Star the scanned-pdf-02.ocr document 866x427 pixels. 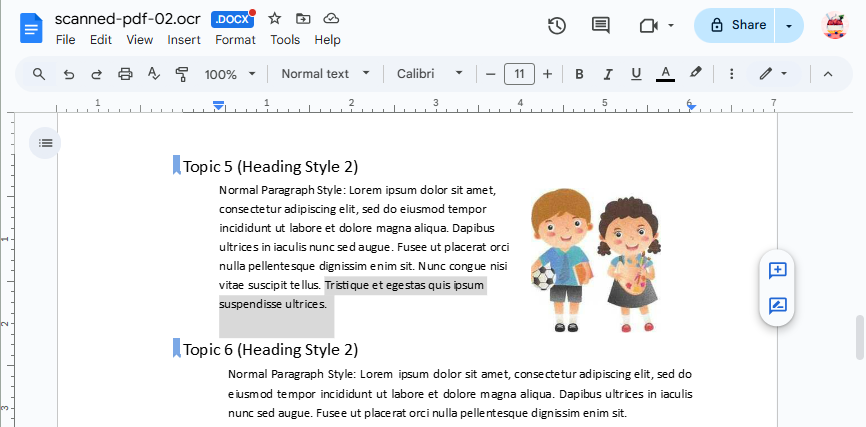(274, 19)
